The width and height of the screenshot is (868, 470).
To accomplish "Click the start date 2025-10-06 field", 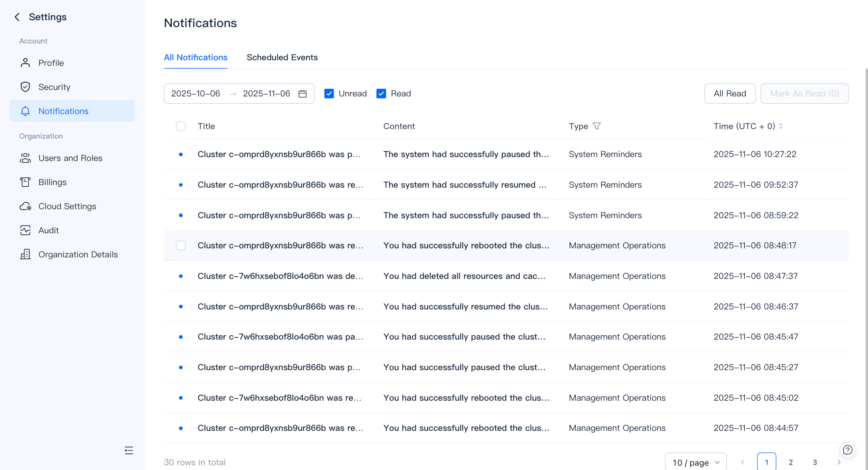I will [196, 93].
